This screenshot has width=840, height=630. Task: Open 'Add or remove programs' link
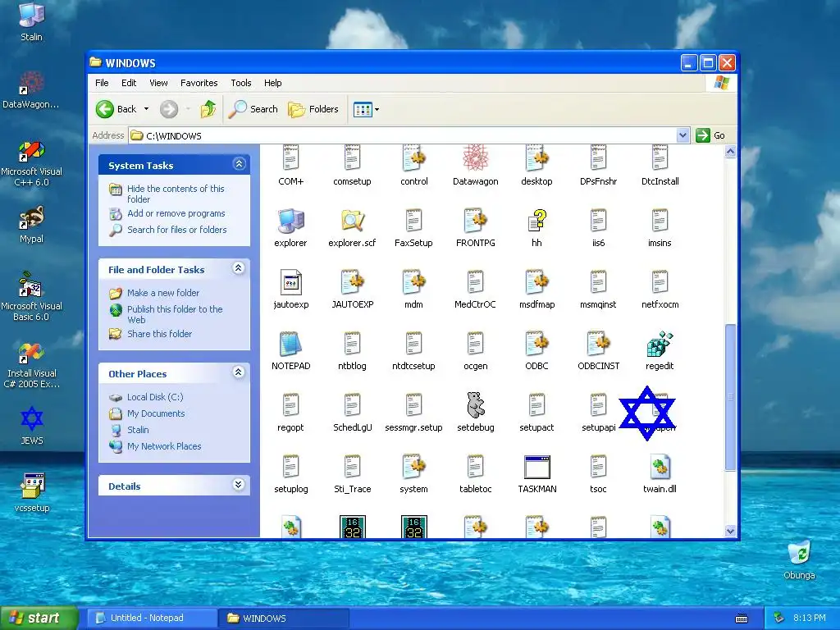(x=176, y=213)
